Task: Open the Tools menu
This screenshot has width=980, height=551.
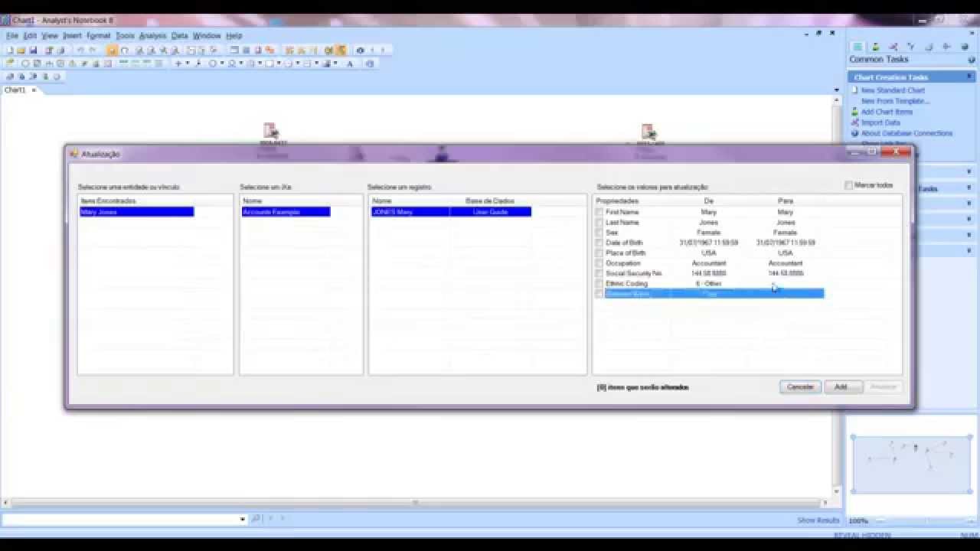Action: (x=125, y=36)
